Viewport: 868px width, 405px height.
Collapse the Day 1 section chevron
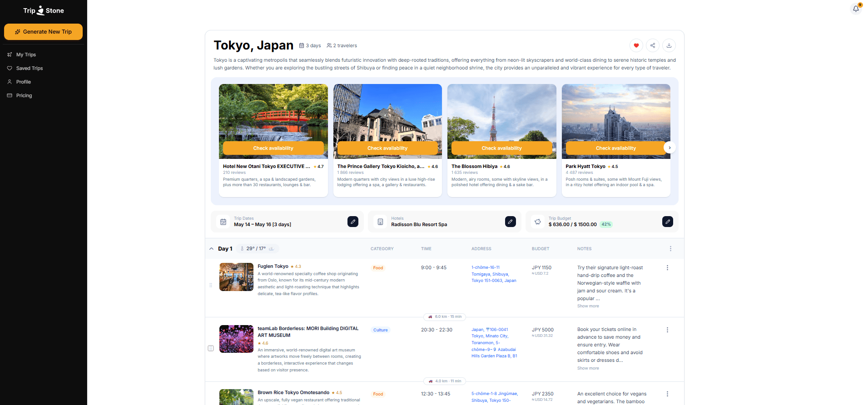point(212,249)
